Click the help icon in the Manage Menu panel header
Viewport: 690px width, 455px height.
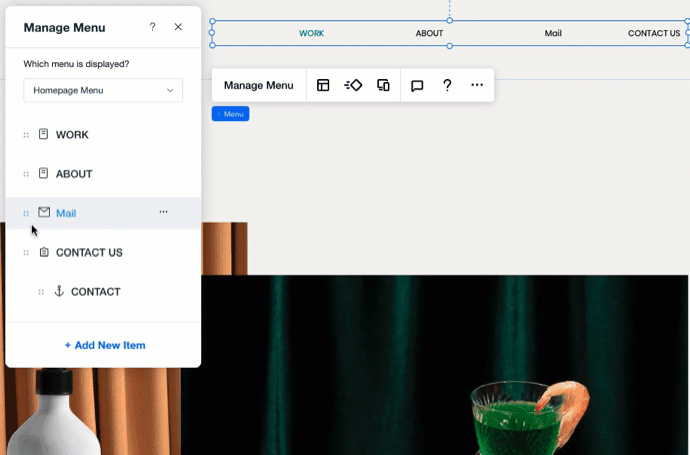153,27
